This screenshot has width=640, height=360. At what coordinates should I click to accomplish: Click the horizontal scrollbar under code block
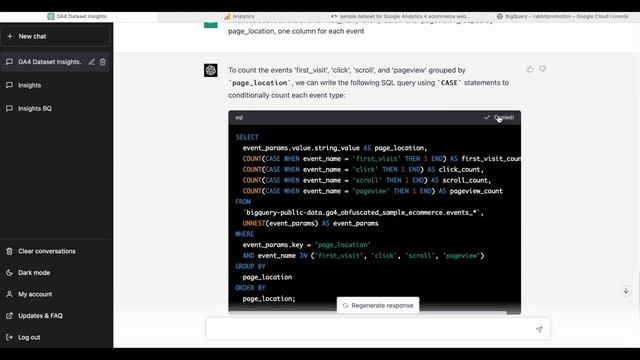[x=367, y=313]
